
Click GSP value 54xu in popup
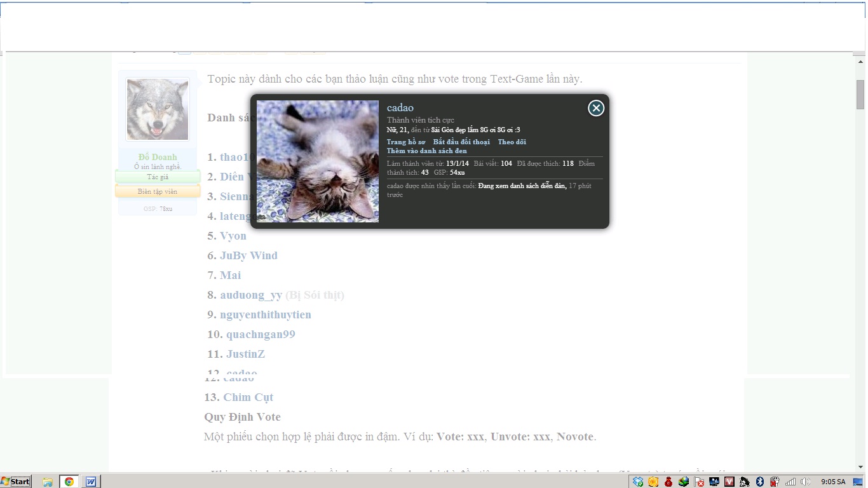pos(458,172)
